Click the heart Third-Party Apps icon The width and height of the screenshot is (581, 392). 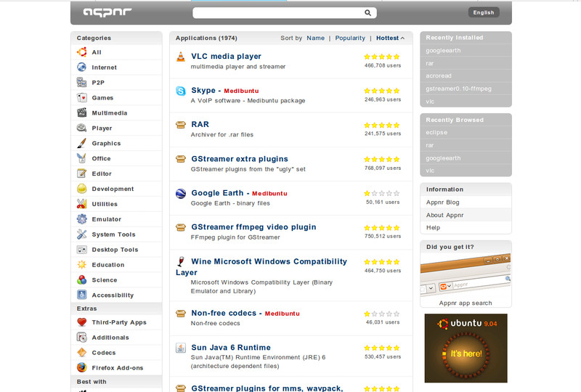pos(81,322)
